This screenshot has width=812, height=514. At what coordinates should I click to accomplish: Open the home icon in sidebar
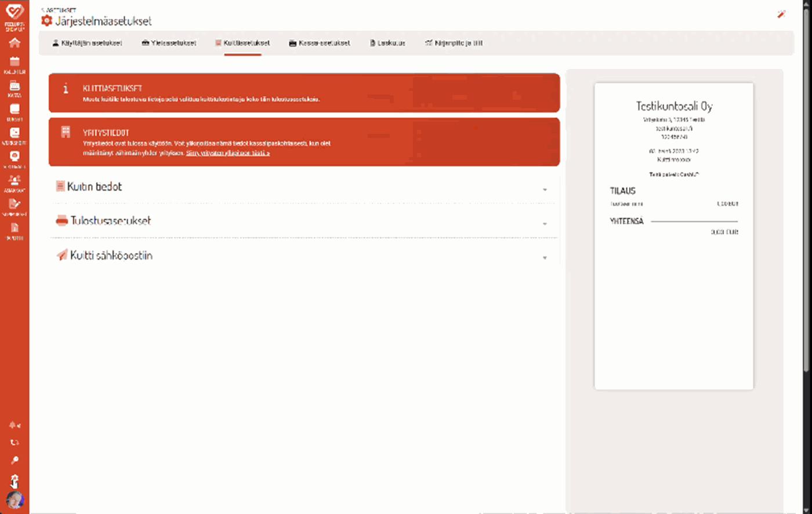pyautogui.click(x=14, y=42)
